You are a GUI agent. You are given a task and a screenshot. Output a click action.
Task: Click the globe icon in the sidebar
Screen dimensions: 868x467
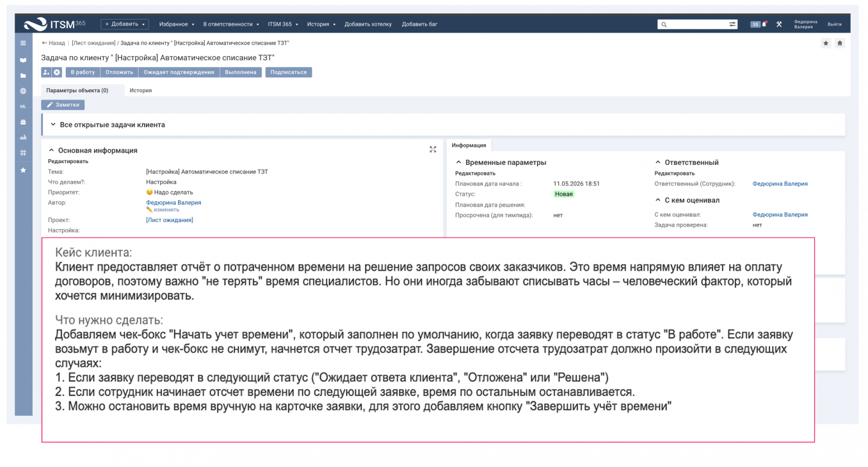pyautogui.click(x=23, y=91)
